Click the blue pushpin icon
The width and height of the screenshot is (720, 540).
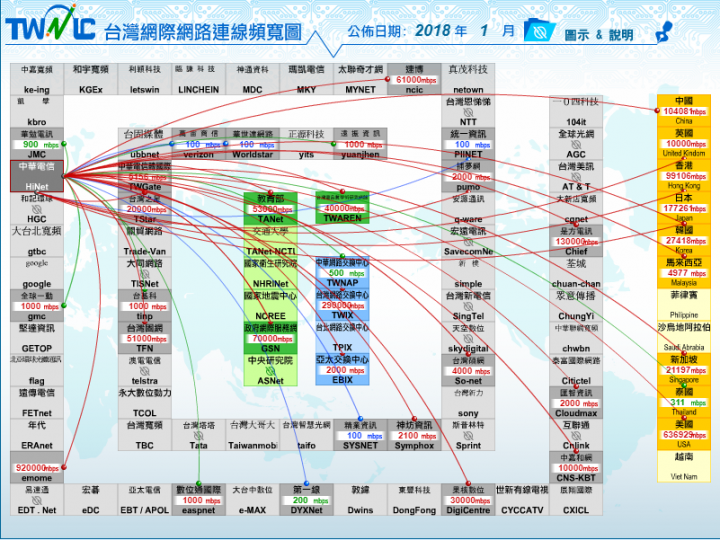pyautogui.click(x=664, y=32)
